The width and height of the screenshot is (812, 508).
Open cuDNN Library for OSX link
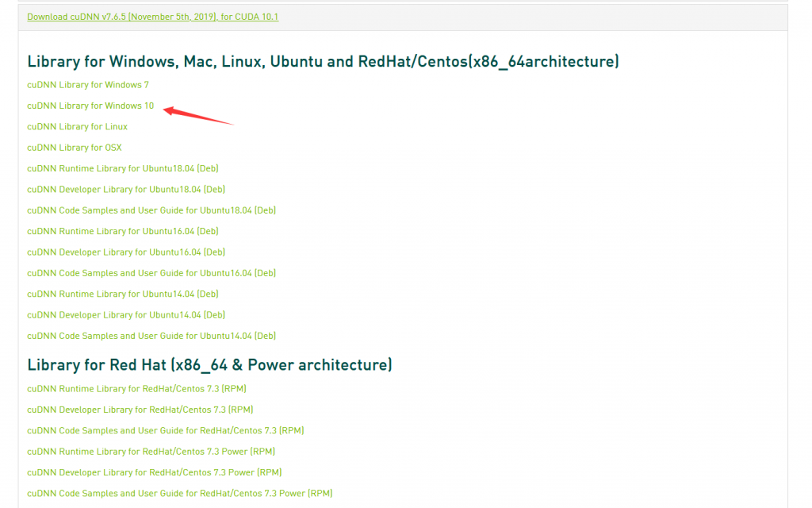coord(75,148)
